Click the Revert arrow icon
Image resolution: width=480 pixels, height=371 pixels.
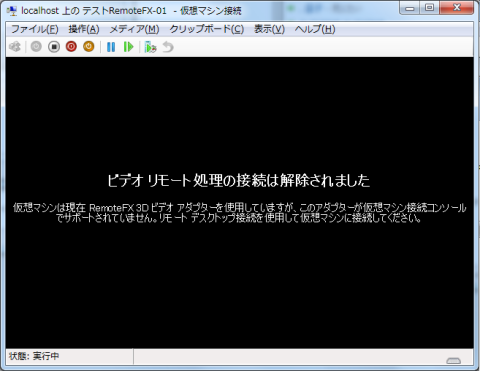pos(168,47)
